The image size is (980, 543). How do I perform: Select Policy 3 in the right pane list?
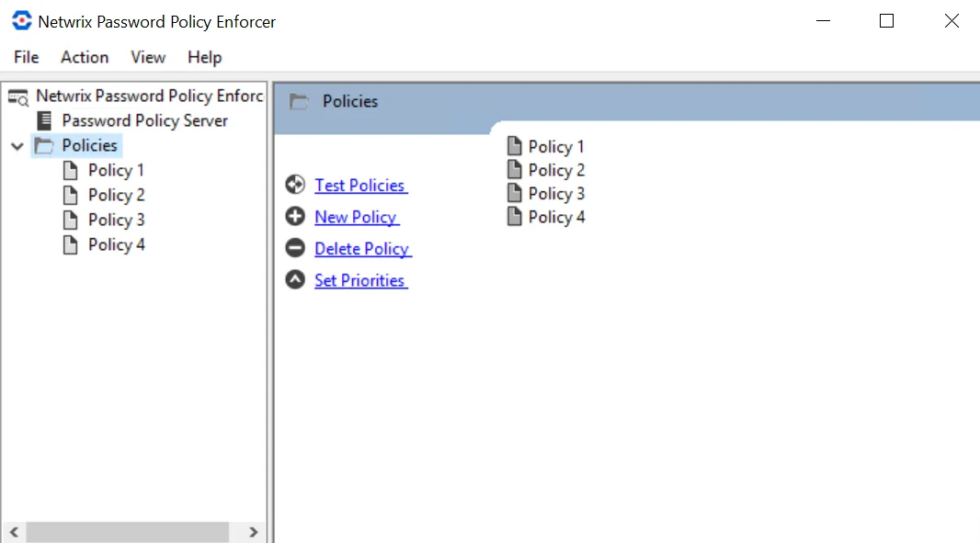click(x=556, y=194)
